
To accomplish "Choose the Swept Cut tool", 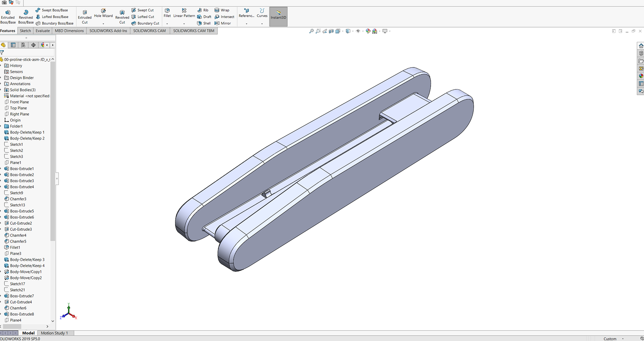I will pos(143,10).
